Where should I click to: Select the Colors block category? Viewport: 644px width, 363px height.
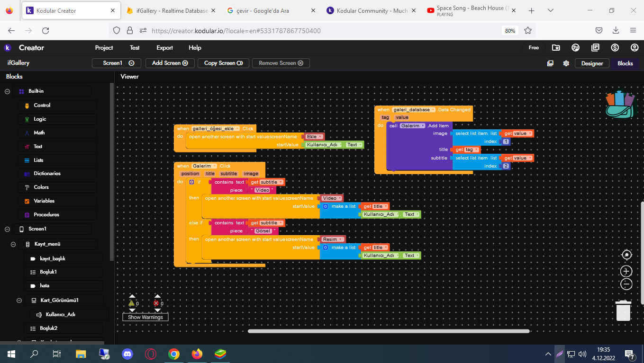41,187
